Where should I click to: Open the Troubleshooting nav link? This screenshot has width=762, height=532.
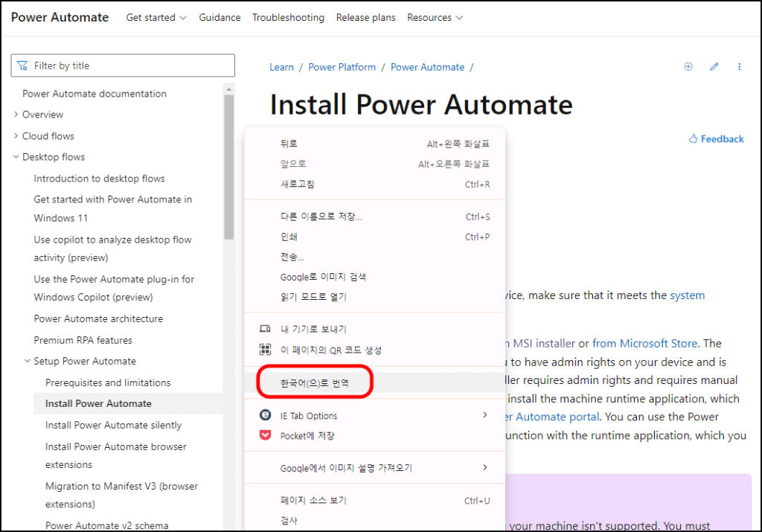(x=288, y=18)
